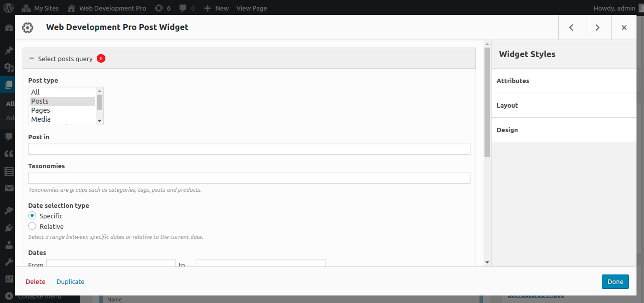Open the Comments icon in the admin sidebar
This screenshot has height=303, width=644.
9,137
